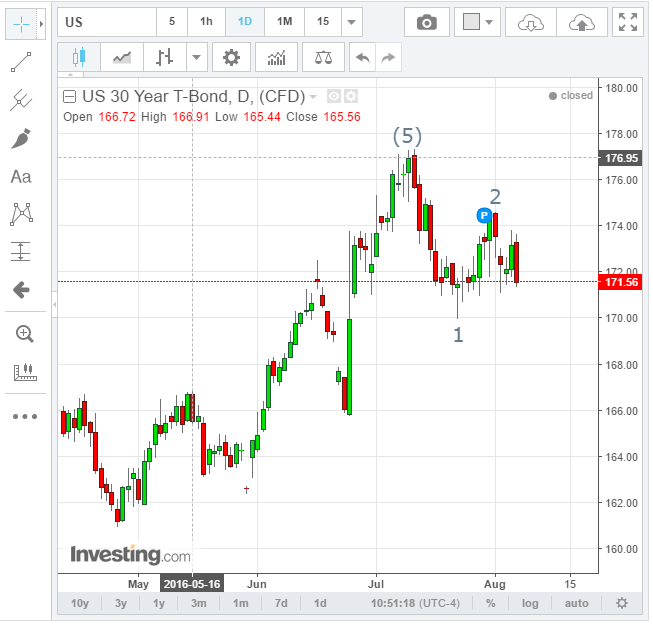Open the chart layout color square button
This screenshot has height=625, width=653.
(471, 22)
